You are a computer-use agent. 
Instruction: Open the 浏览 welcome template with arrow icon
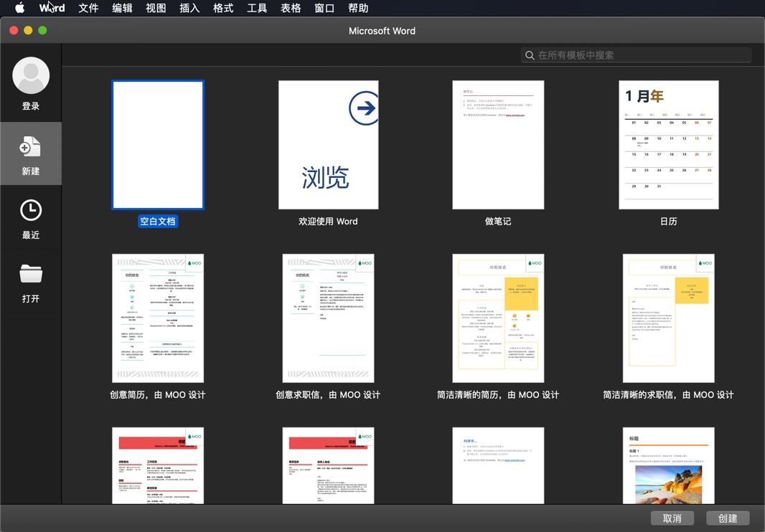[x=328, y=145]
